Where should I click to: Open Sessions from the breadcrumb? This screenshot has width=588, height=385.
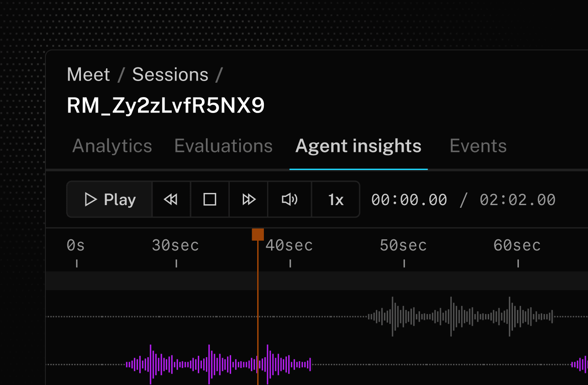(170, 74)
